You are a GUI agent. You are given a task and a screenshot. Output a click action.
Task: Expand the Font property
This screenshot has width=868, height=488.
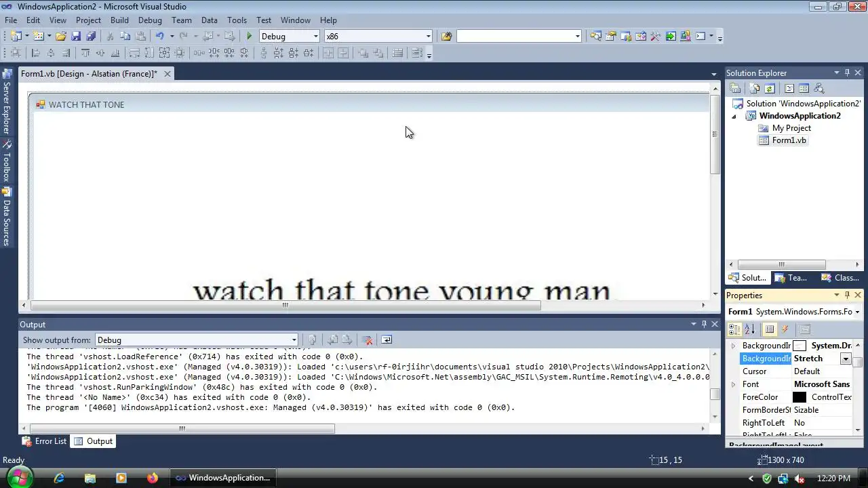coord(733,384)
